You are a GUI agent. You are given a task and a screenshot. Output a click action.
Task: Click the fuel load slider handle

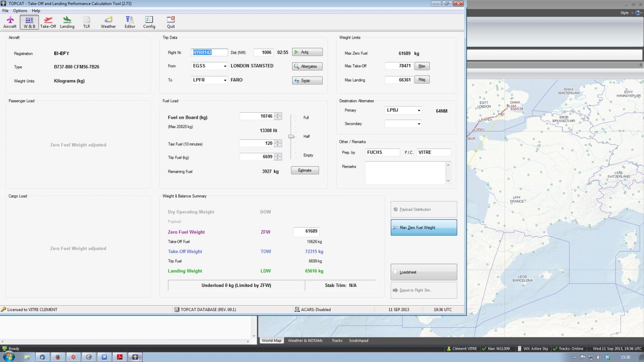(x=291, y=136)
